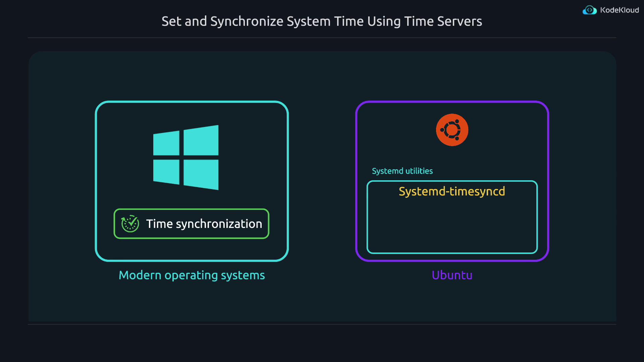Click the word 'Set' starting the title
The height and width of the screenshot is (362, 644).
pyautogui.click(x=171, y=21)
